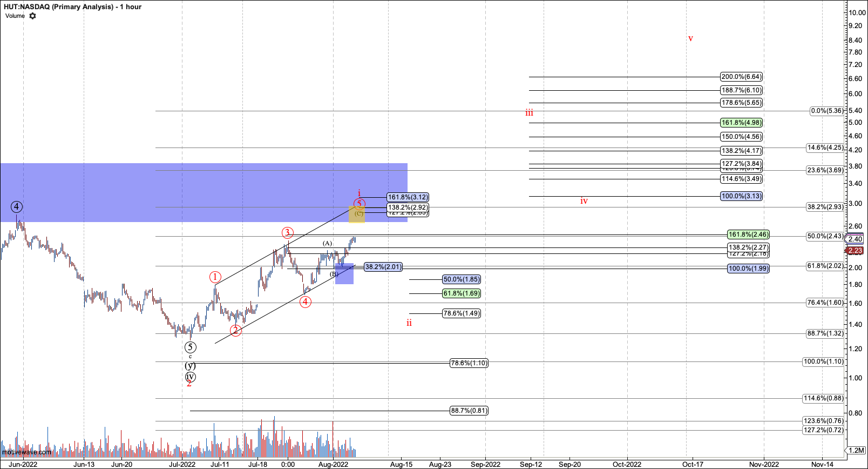Click the 123.6%(0.76) retracement label

[x=824, y=421]
